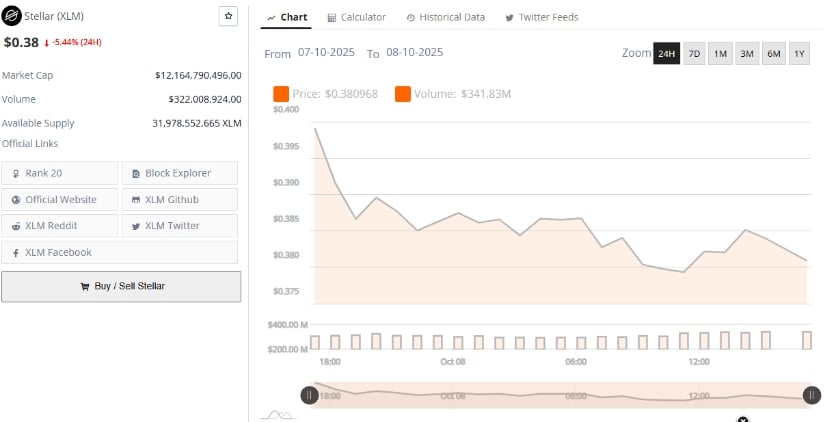Select the 1M zoom range
This screenshot has width=825, height=422.
[x=719, y=54]
